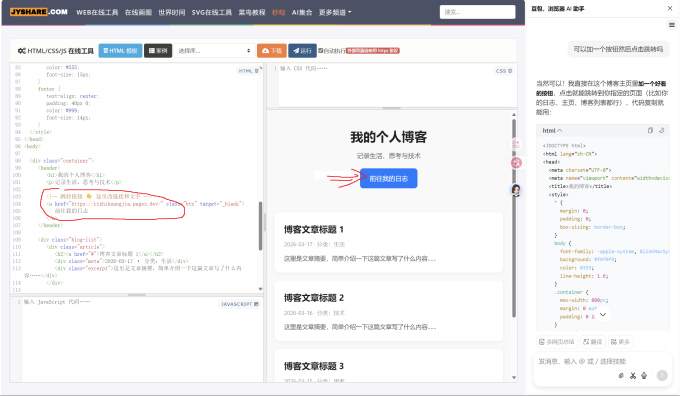The image size is (680, 396).
Task: Click the preview pane vertical scrollbar
Action: (x=514, y=218)
